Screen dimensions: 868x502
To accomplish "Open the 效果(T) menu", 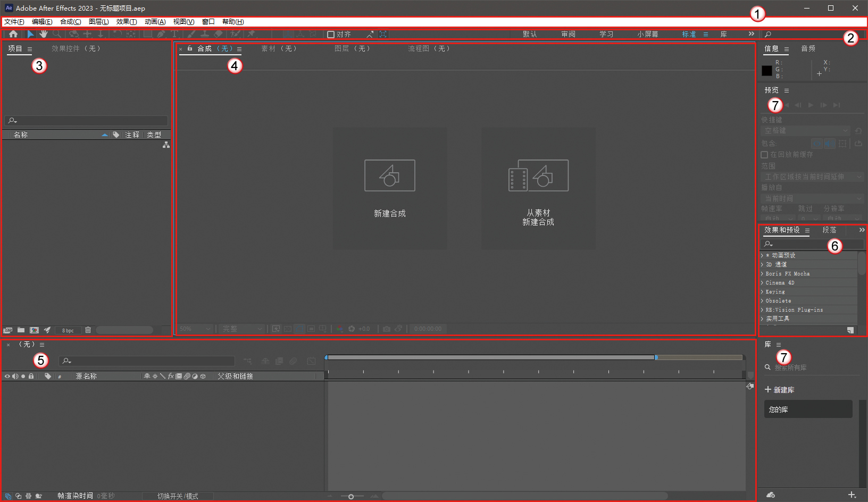I will pyautogui.click(x=127, y=22).
